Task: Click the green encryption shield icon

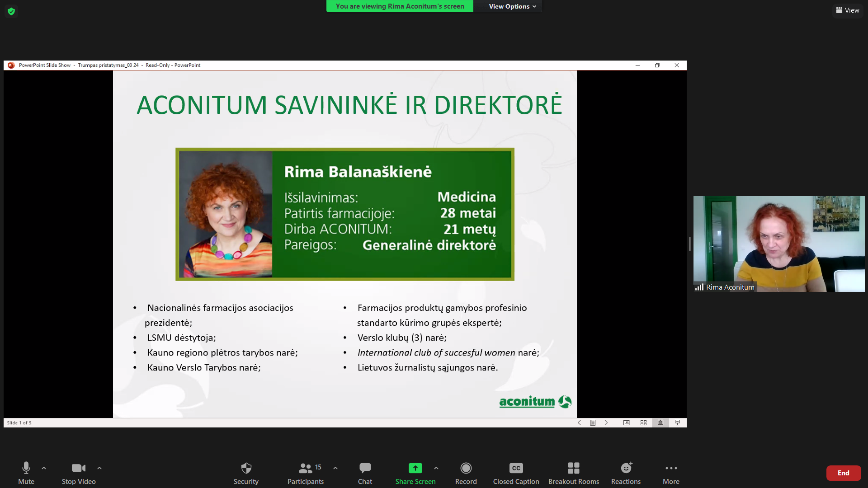Action: (x=11, y=11)
